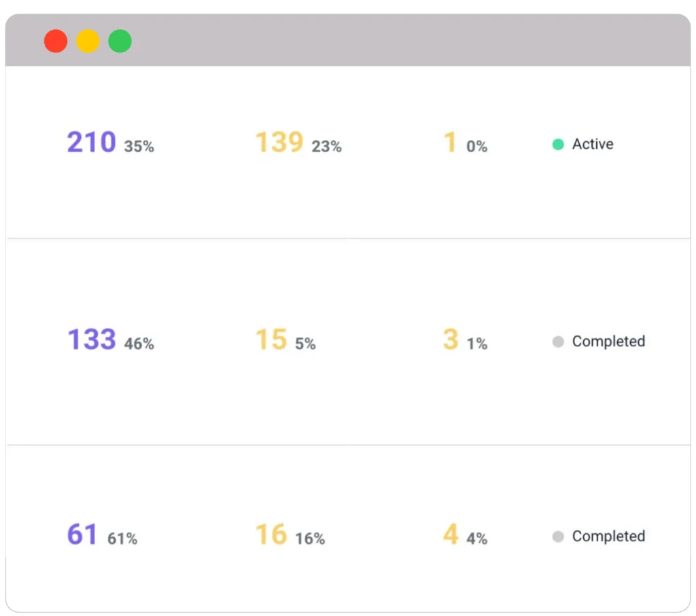
Task: Click the yellow 16 count
Action: (x=271, y=535)
